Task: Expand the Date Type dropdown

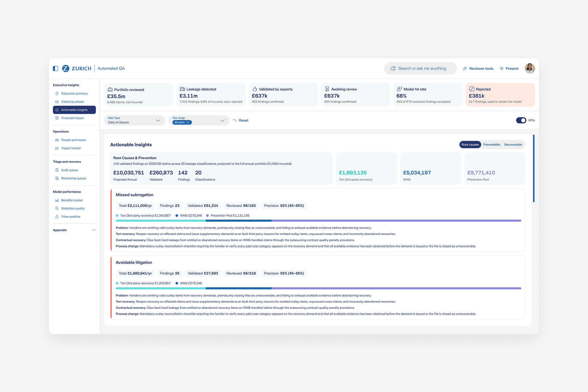Action: point(134,120)
